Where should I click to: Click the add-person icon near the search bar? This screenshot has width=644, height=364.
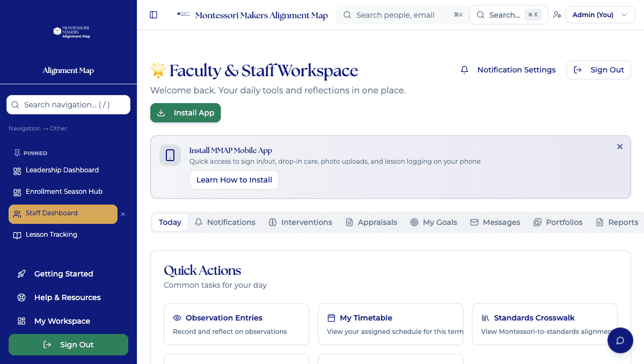(x=557, y=14)
